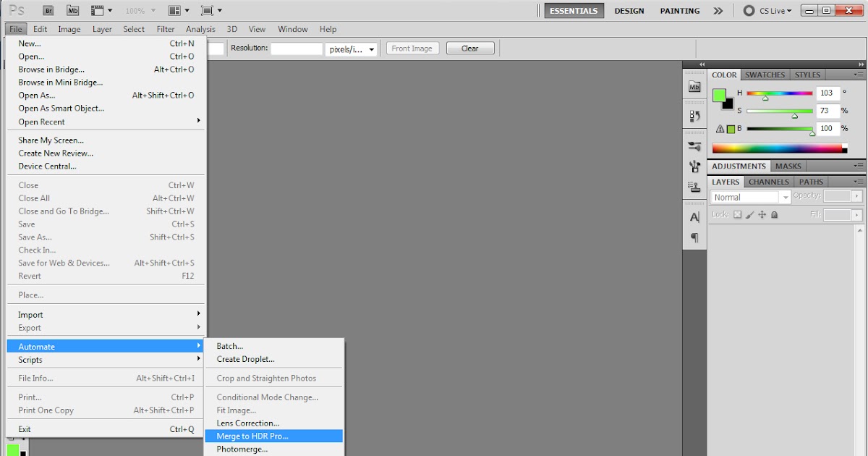
Task: Click the Resolution input field
Action: point(297,49)
